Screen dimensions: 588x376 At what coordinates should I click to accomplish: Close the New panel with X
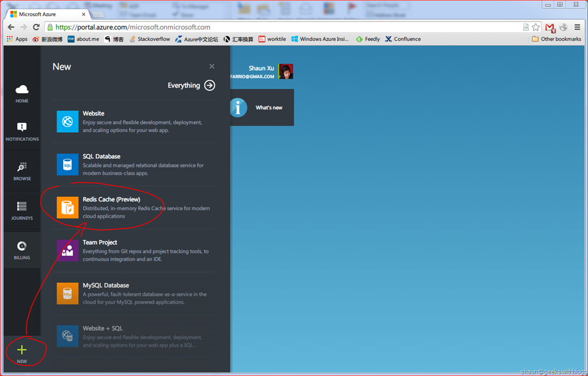[212, 66]
